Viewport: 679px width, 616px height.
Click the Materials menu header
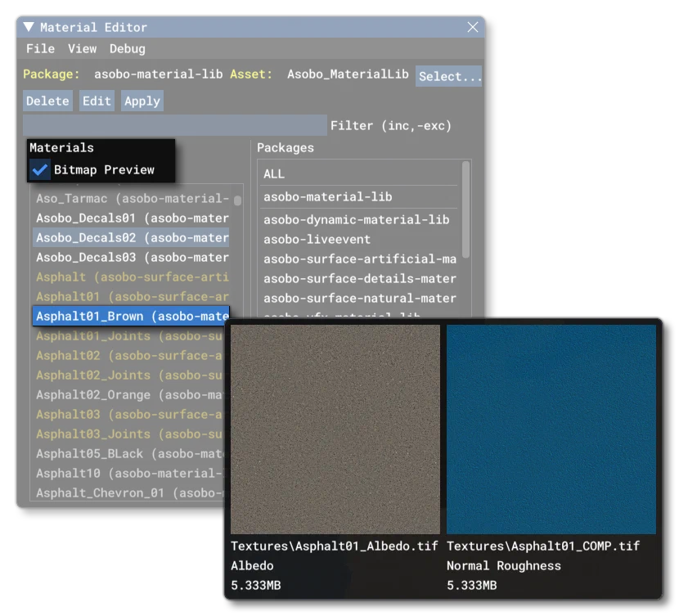point(61,147)
